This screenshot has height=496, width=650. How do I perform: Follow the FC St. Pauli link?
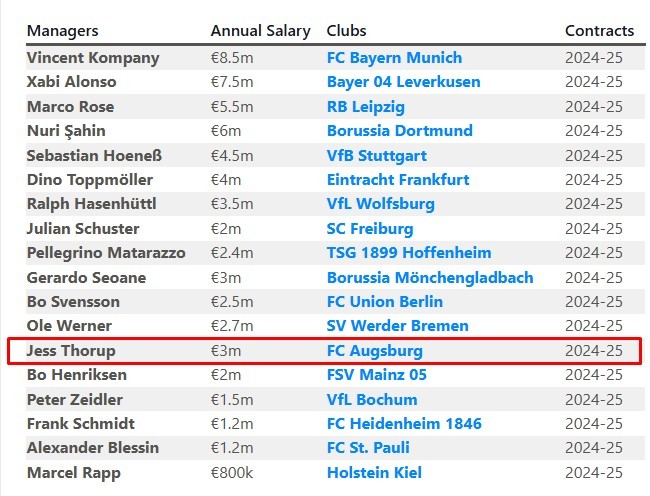pyautogui.click(x=368, y=448)
